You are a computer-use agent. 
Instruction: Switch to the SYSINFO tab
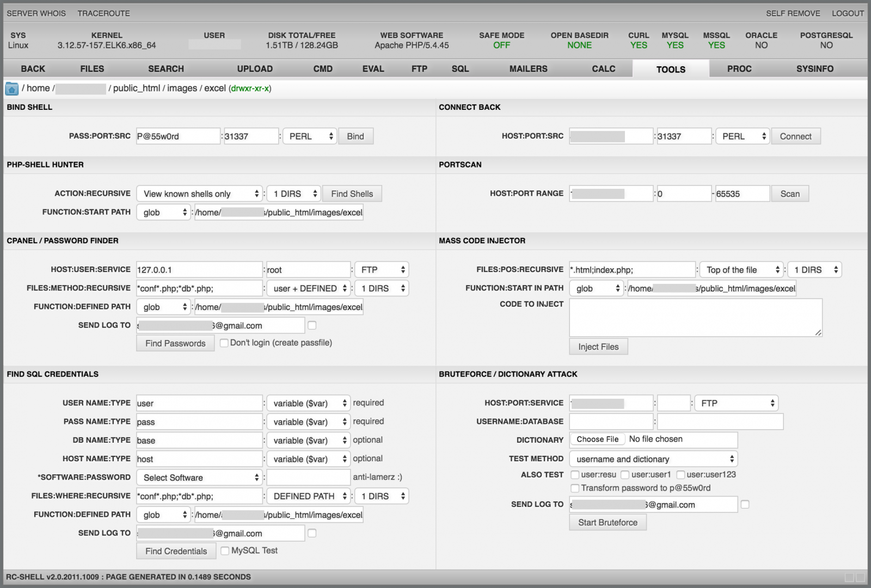pos(814,69)
